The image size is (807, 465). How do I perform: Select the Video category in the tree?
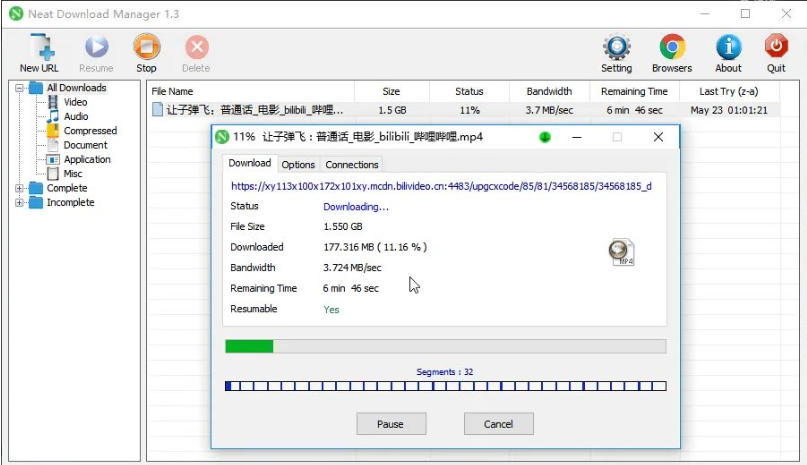[75, 102]
